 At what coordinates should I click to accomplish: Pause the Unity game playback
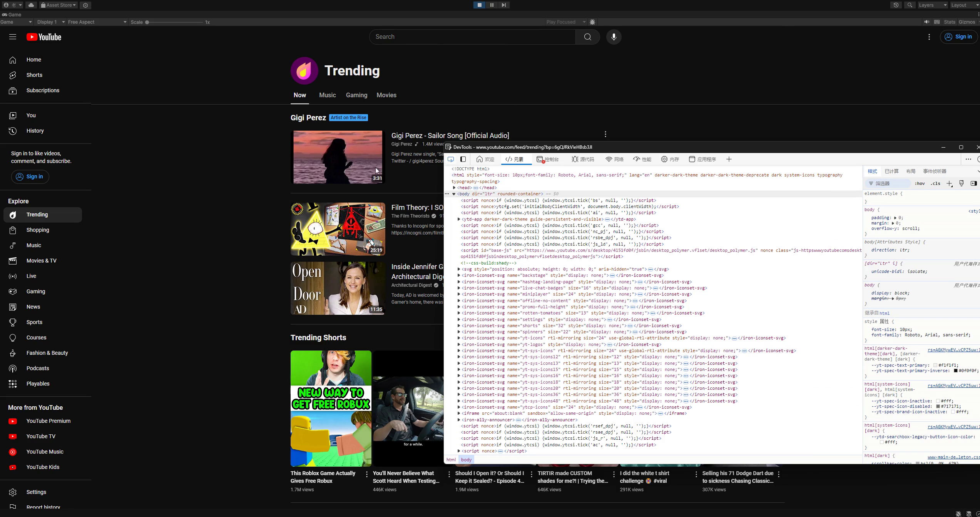tap(492, 5)
